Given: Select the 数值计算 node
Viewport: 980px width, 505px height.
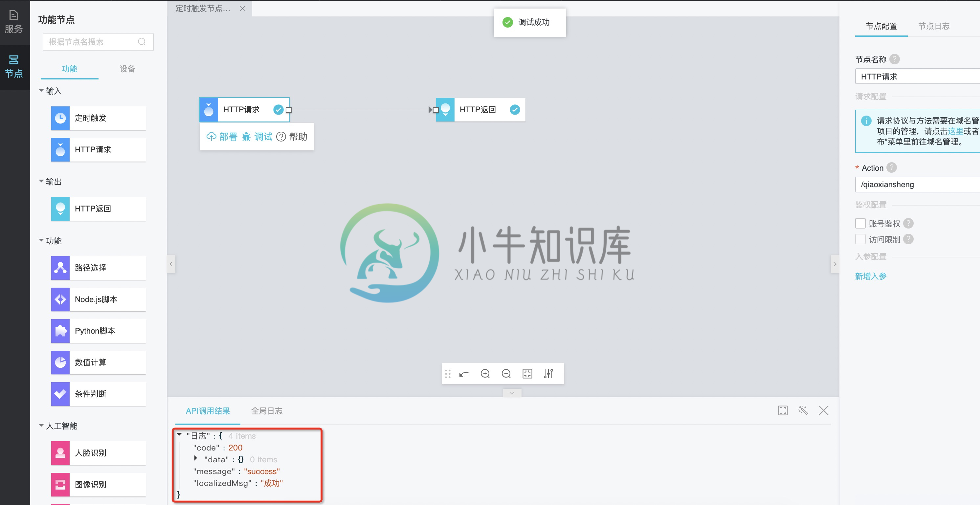Looking at the screenshot, I should pos(98,362).
